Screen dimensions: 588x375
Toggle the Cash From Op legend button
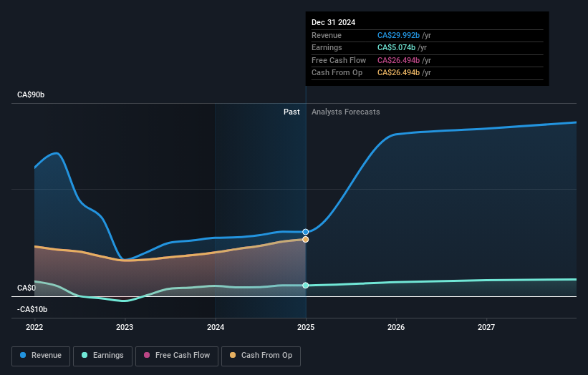coord(261,356)
